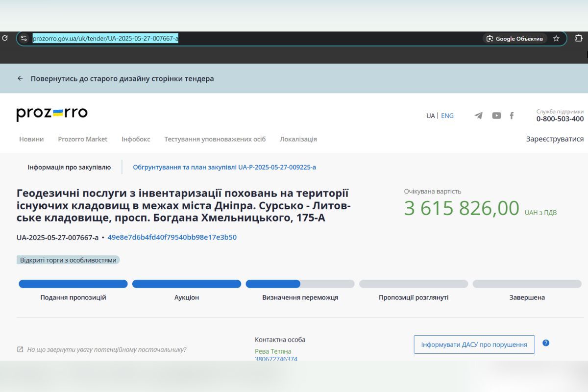Open Prozorro's Telegram channel icon
The width and height of the screenshot is (588, 392).
(x=478, y=116)
